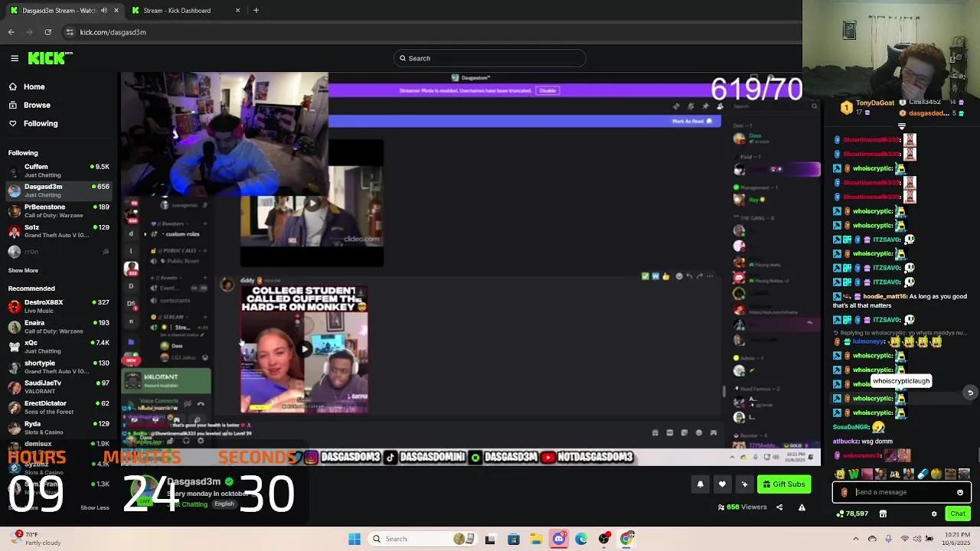The width and height of the screenshot is (980, 551).
Task: Open chat settings gear
Action: (x=934, y=514)
